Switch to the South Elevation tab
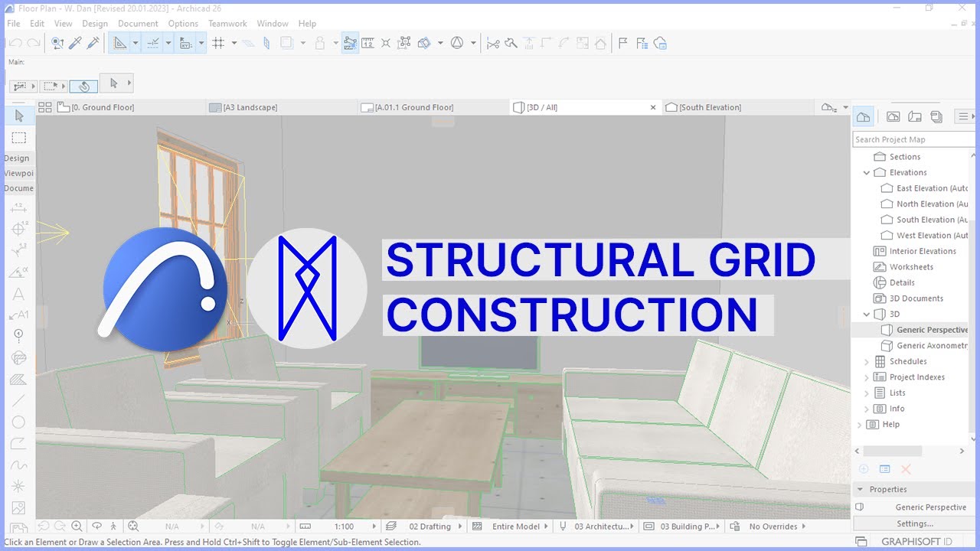Viewport: 980px width, 551px height. pyautogui.click(x=737, y=107)
